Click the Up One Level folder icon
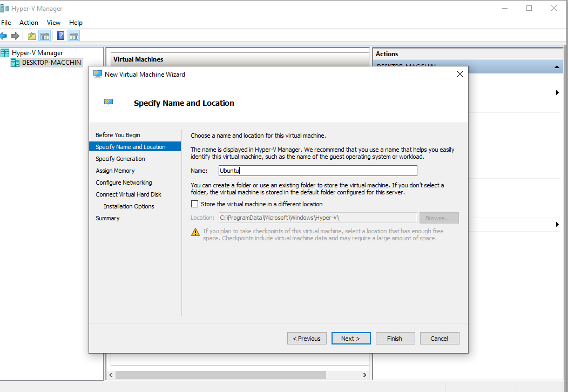The height and width of the screenshot is (392, 568). (32, 36)
